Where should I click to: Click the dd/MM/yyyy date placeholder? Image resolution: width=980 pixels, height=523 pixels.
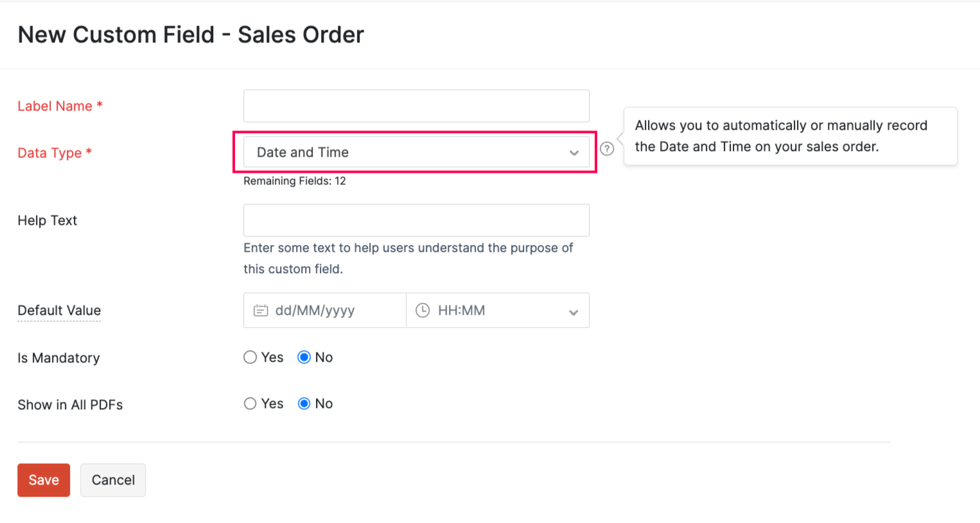(x=315, y=310)
